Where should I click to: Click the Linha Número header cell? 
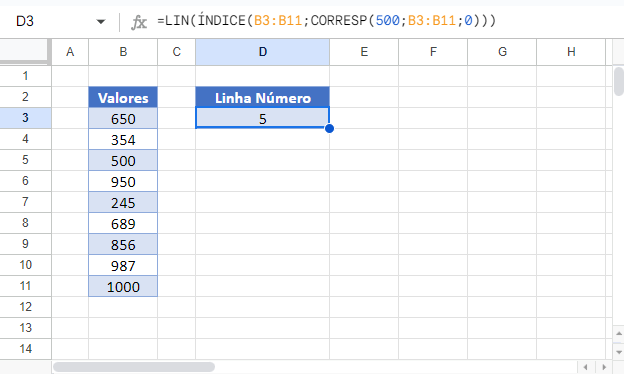pos(263,97)
